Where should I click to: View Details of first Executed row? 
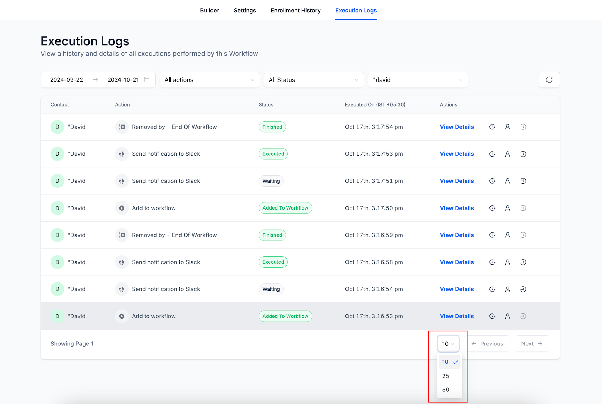[456, 154]
